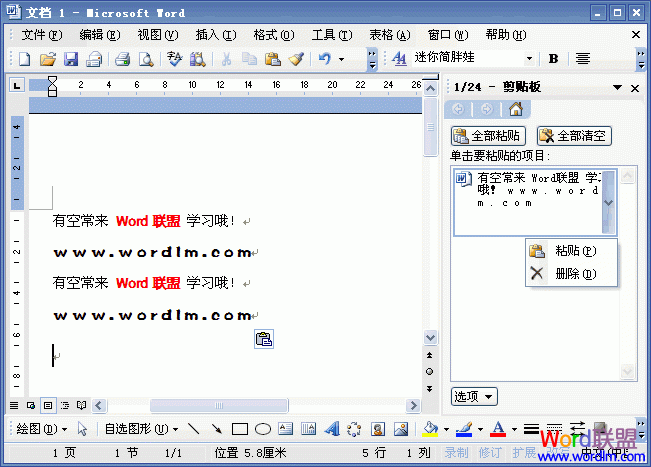Image resolution: width=651 pixels, height=467 pixels.
Task: Click the Font Color red A swatch
Action: click(498, 429)
